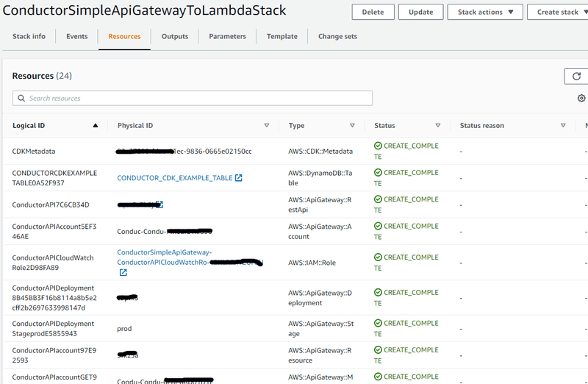Viewport: 588px width, 384px height.
Task: Select CONDUCTORCDKEXAMPLETABLE0A52F937 logical ID
Action: (x=54, y=178)
